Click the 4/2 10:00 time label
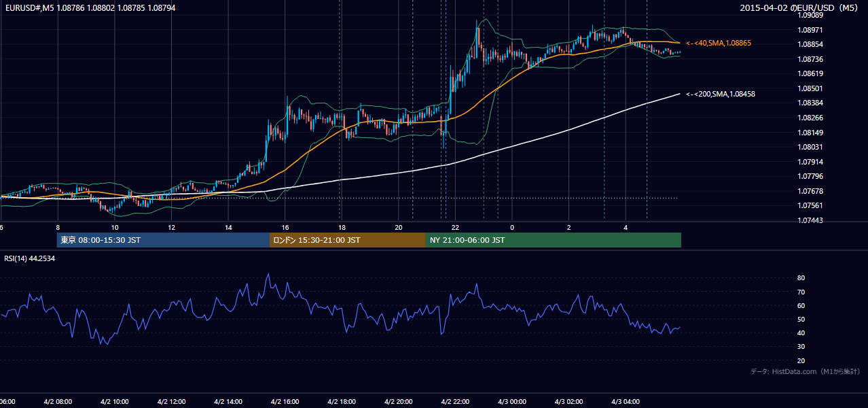 point(114,401)
